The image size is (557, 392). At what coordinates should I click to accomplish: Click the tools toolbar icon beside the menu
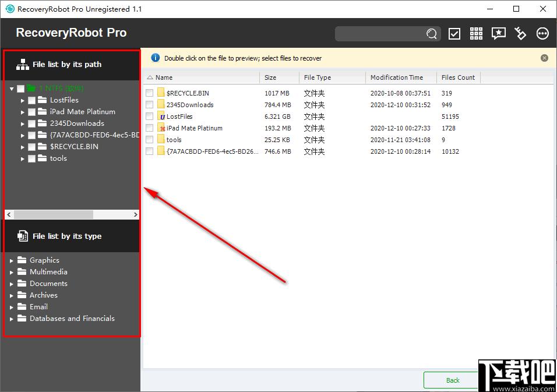click(x=520, y=33)
